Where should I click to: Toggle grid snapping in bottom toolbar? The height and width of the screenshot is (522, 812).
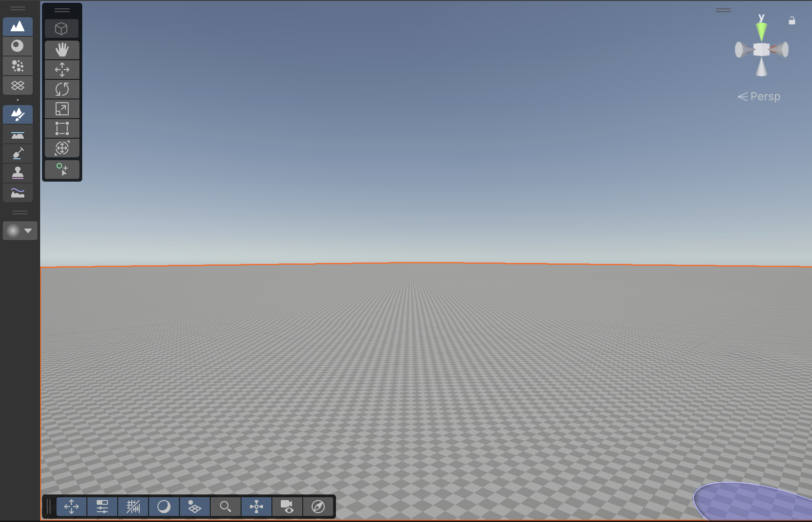coord(133,507)
